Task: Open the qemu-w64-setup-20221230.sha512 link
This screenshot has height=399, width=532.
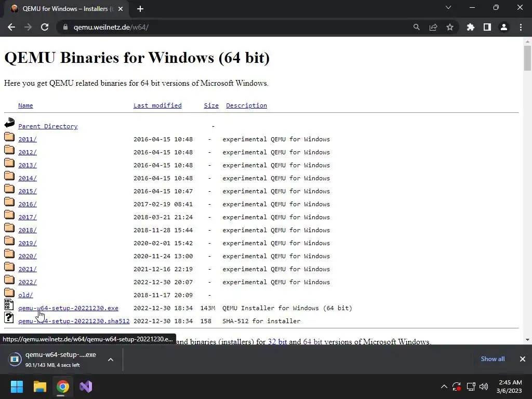Action: pos(74,321)
